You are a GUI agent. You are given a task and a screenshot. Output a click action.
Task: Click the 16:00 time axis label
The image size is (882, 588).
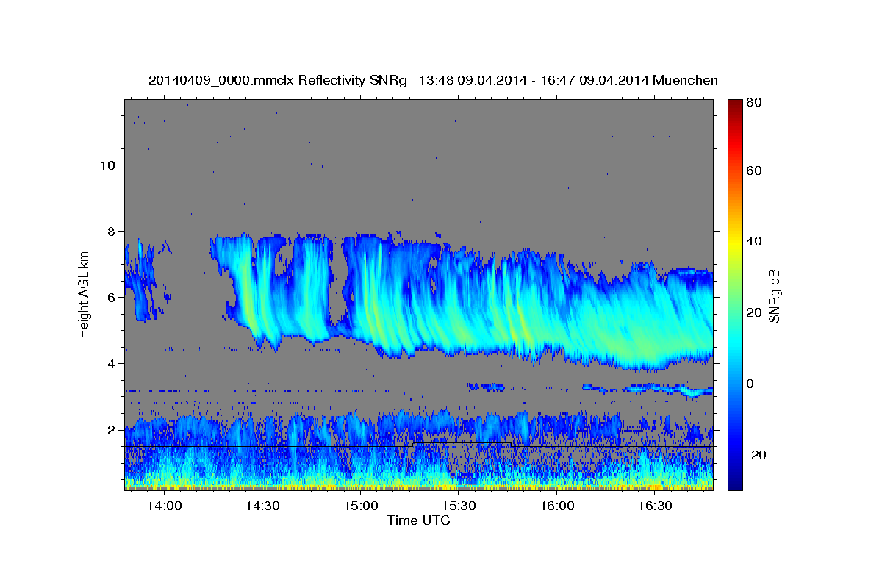click(557, 506)
